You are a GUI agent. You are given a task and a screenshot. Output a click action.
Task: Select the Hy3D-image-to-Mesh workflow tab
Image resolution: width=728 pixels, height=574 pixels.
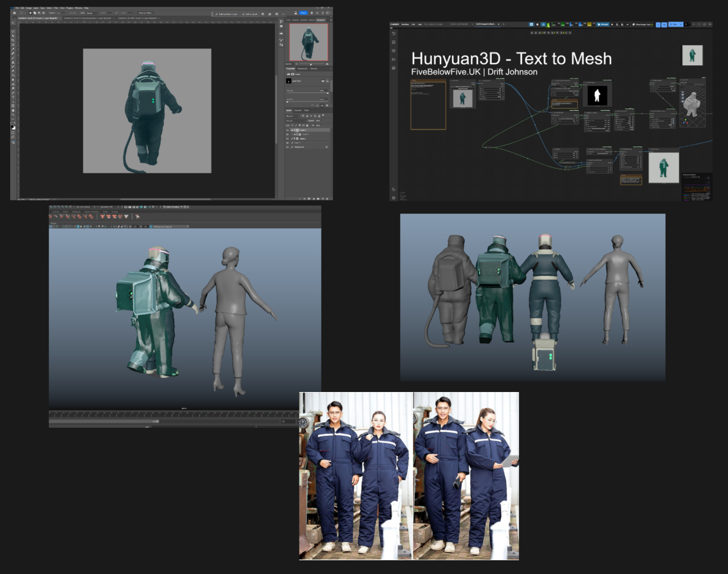pos(487,24)
